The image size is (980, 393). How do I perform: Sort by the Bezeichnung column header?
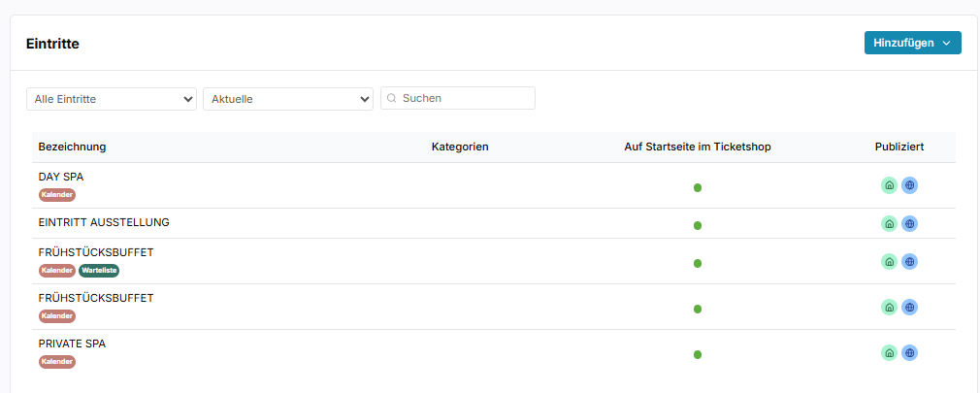(x=73, y=147)
